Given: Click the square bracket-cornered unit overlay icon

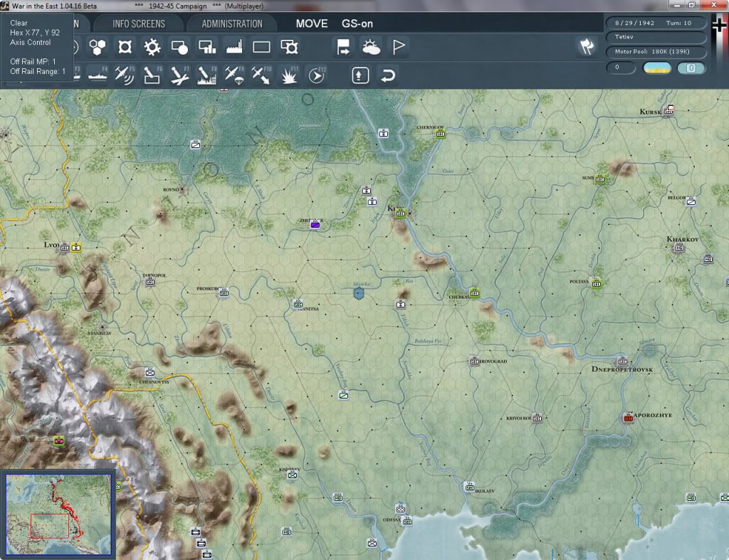Looking at the screenshot, I should pyautogui.click(x=125, y=47).
